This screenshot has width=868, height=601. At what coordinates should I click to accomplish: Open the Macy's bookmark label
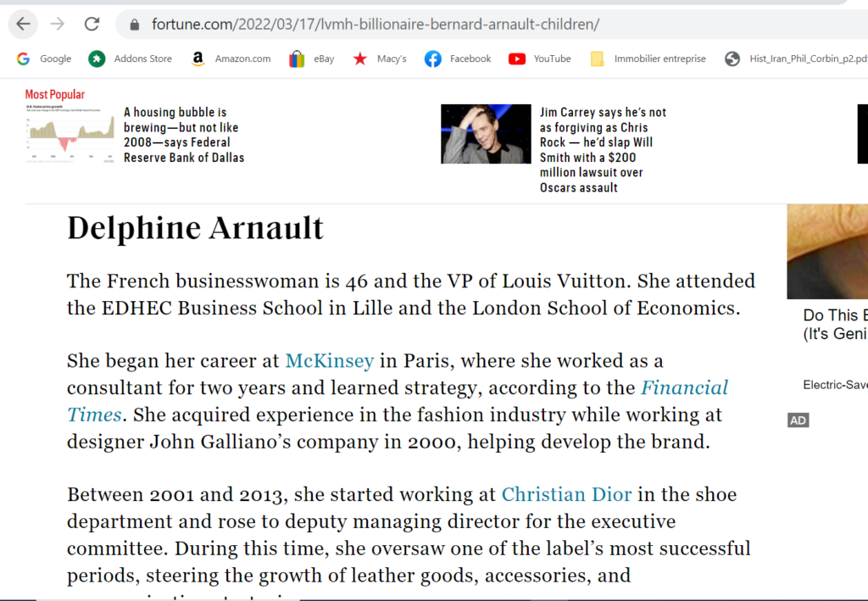pos(392,58)
